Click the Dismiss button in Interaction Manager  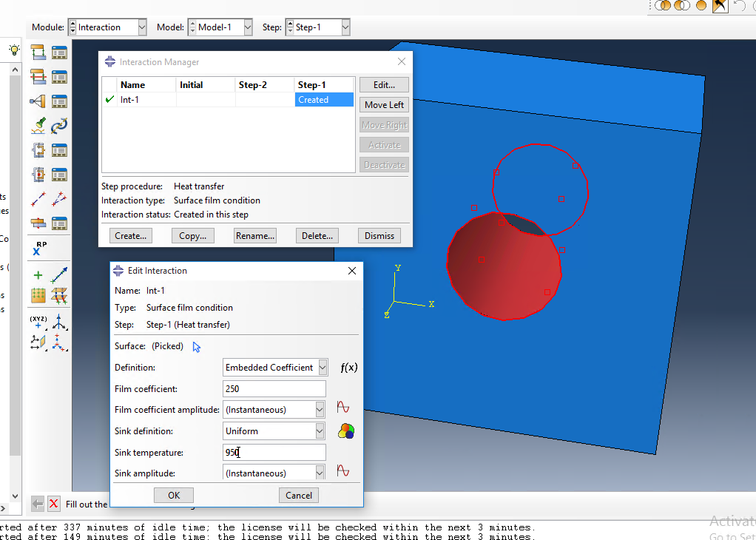click(x=379, y=236)
